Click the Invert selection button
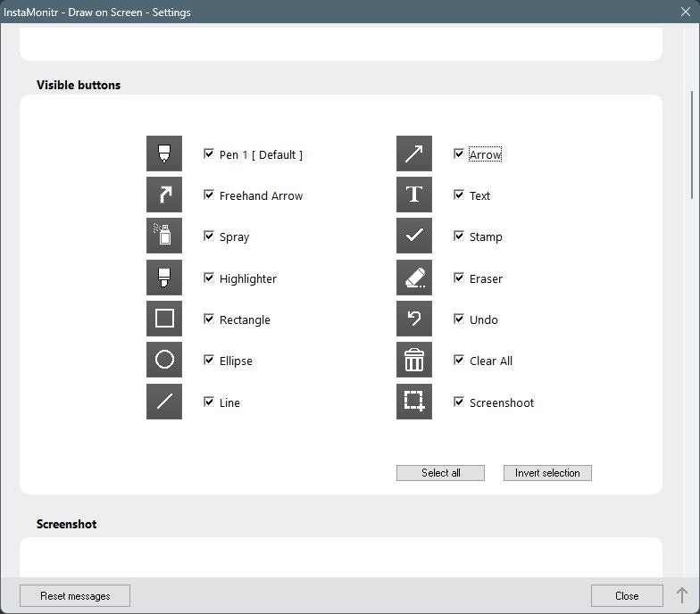 tap(547, 473)
